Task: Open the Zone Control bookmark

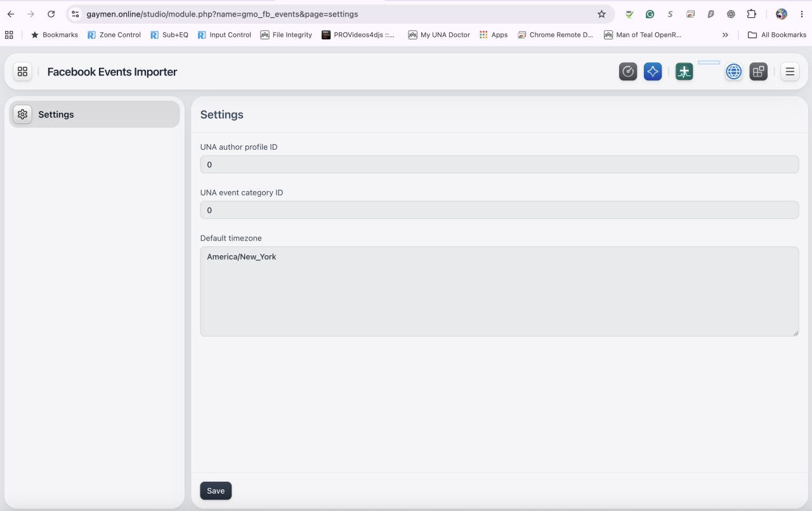Action: tap(114, 35)
